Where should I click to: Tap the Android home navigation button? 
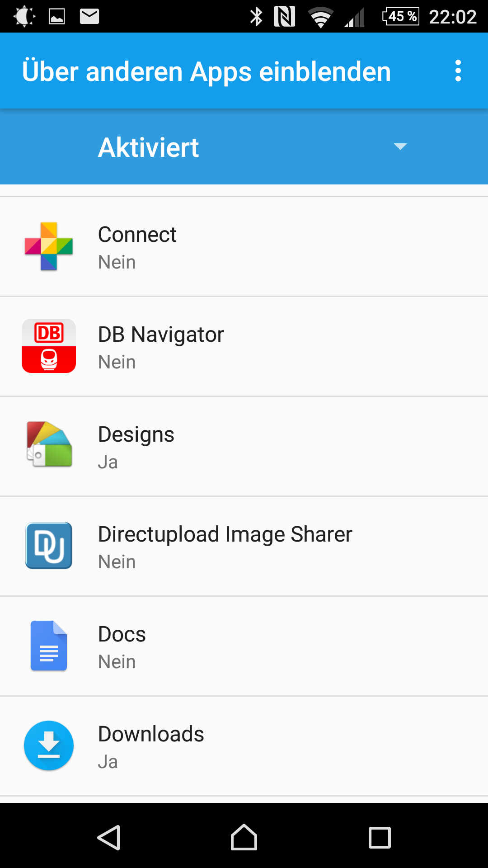[x=244, y=837]
